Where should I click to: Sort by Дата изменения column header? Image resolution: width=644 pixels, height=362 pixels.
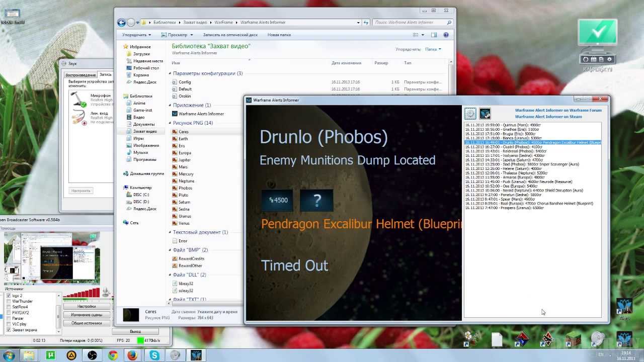pos(346,63)
